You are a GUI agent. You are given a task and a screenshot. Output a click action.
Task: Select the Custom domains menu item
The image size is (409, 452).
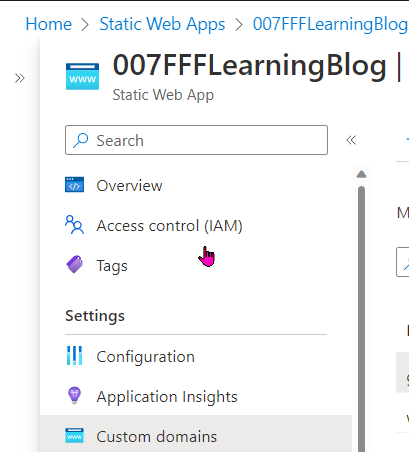point(196,434)
